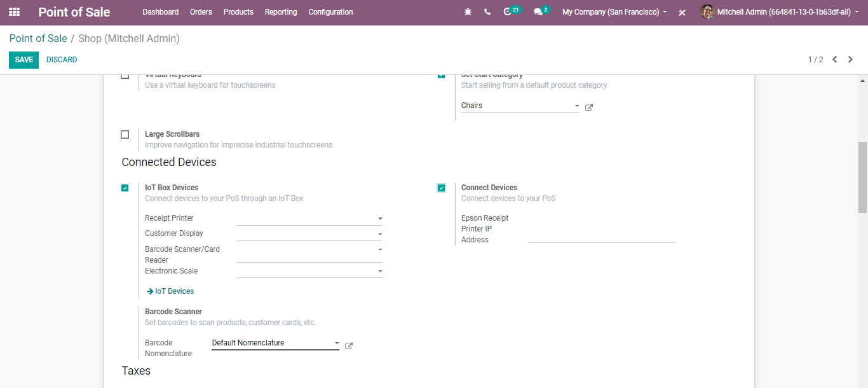Open the Products menu
This screenshot has height=388, width=868.
click(x=238, y=12)
